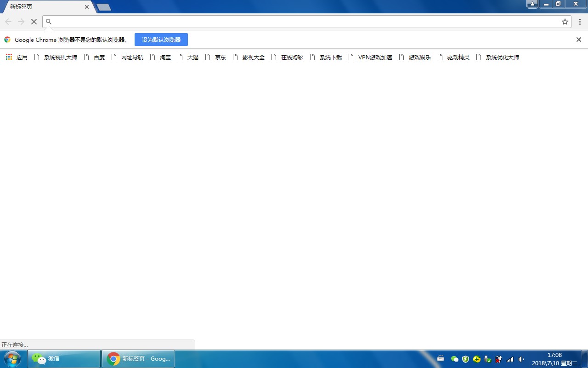
Task: Open the VPN游戏加速 bookmark
Action: coord(370,57)
